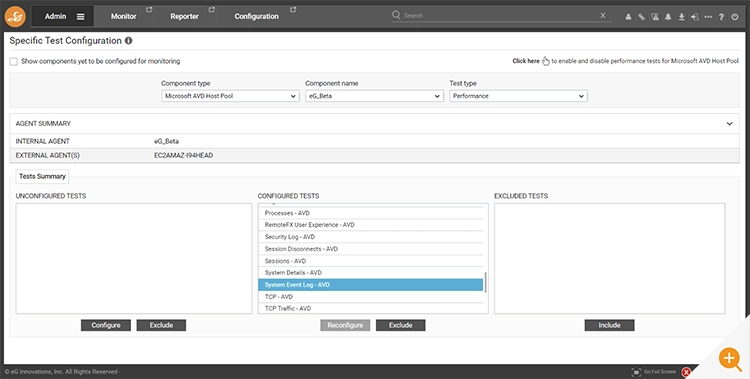Select 'Sessions - AVD' test

pos(371,261)
